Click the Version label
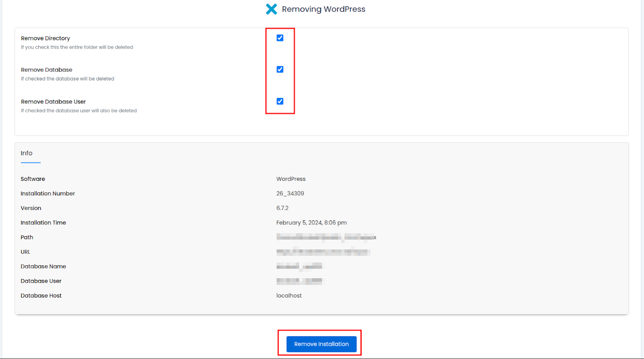The height and width of the screenshot is (359, 644). pyautogui.click(x=31, y=208)
